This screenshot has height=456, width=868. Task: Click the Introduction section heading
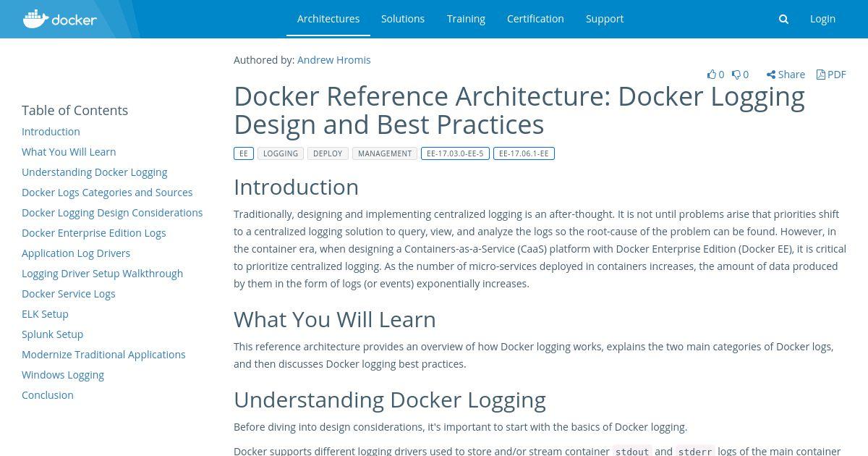(297, 187)
